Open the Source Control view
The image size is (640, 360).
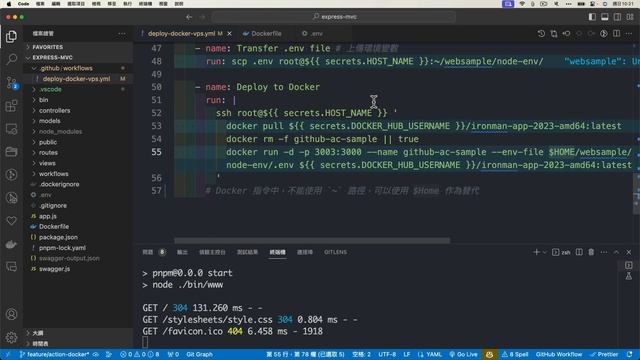11,83
